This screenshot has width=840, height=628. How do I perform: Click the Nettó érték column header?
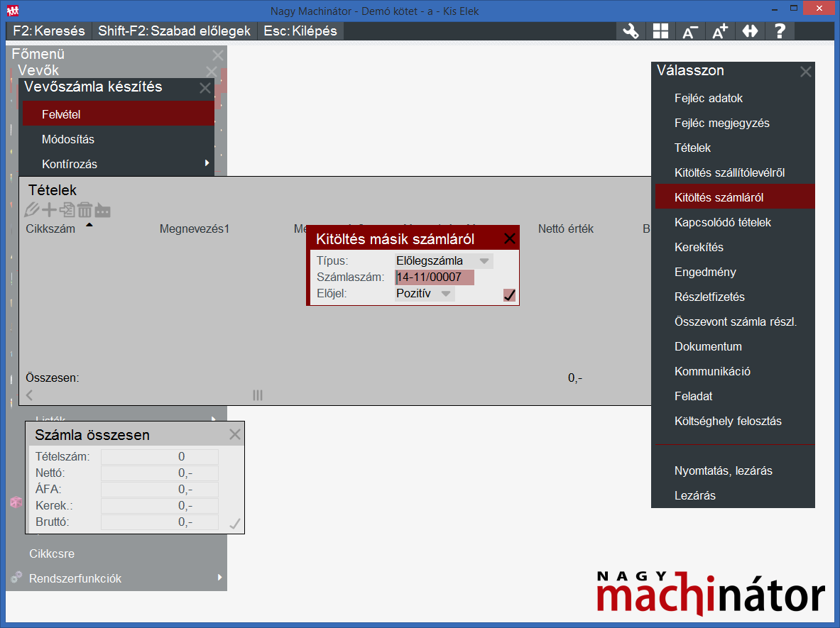[x=566, y=228]
